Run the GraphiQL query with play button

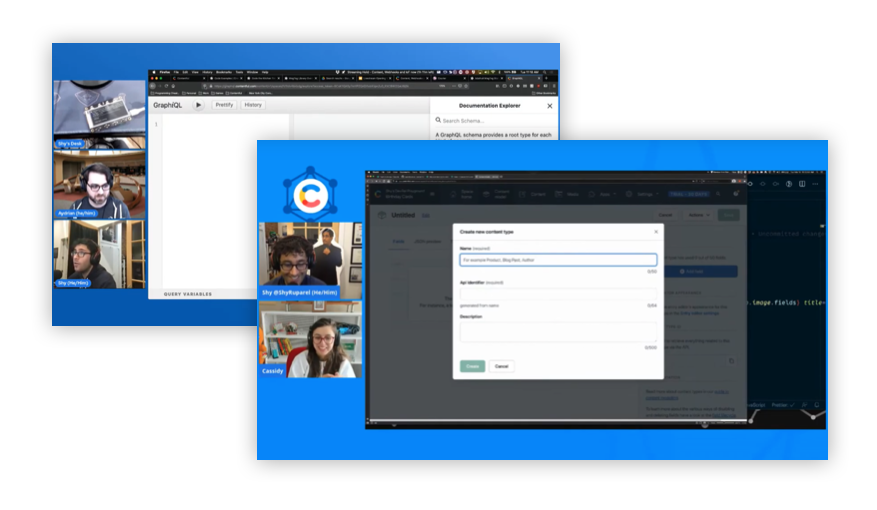pyautogui.click(x=198, y=105)
